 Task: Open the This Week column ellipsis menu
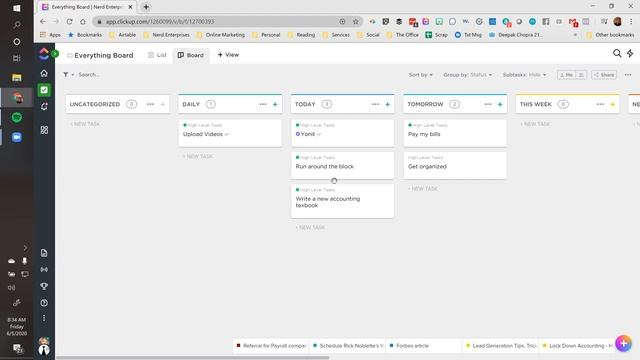tap(600, 104)
